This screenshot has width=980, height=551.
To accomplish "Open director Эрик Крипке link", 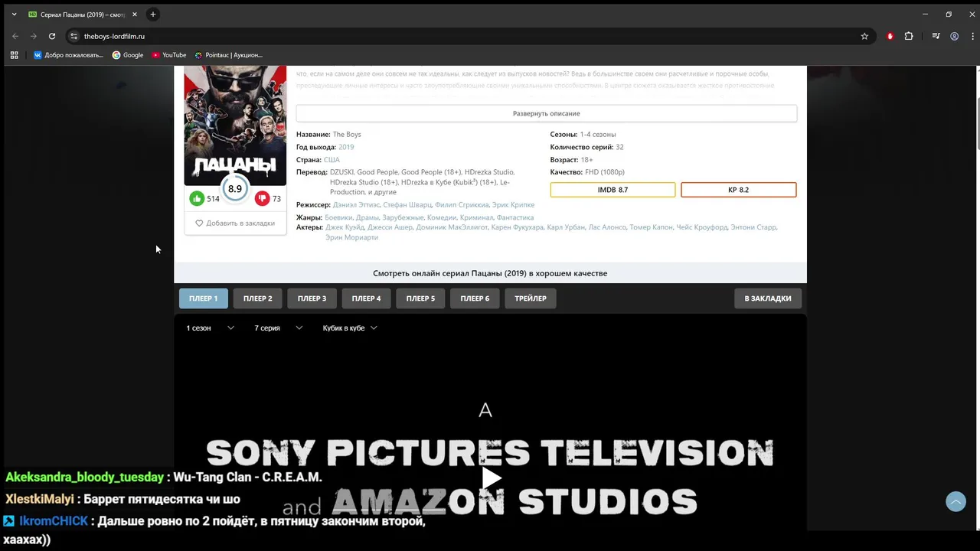I will tap(513, 205).
